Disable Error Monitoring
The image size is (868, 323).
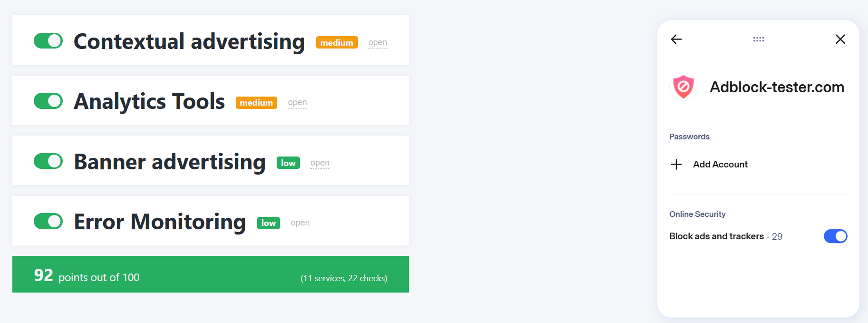tap(48, 221)
